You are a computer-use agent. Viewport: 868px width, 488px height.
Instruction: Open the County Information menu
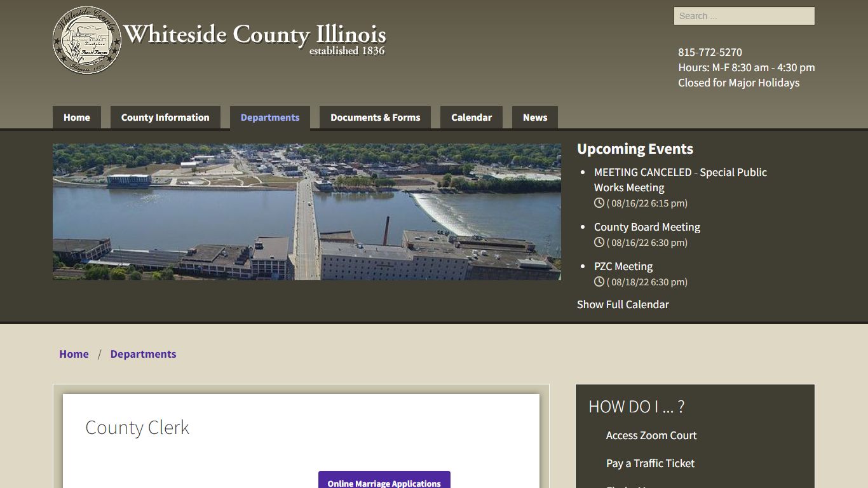165,118
